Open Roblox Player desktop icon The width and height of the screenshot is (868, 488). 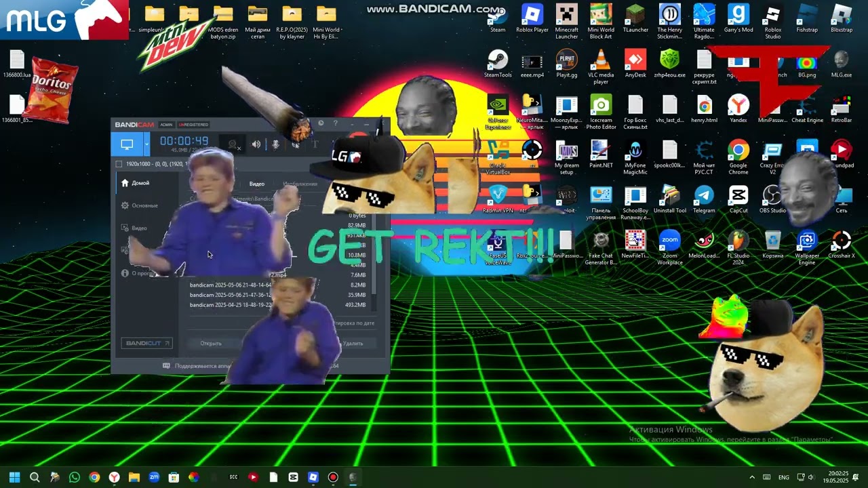[x=532, y=19]
